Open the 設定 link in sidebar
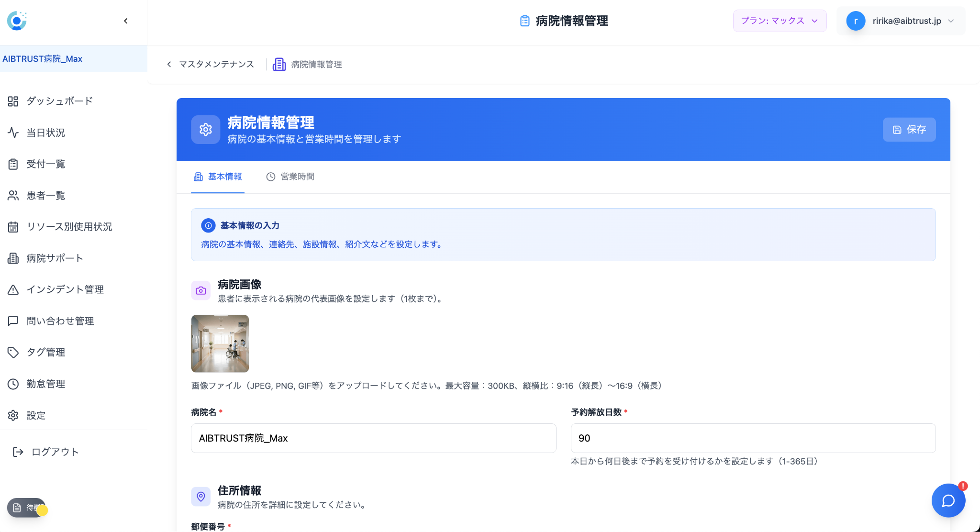 coord(36,415)
